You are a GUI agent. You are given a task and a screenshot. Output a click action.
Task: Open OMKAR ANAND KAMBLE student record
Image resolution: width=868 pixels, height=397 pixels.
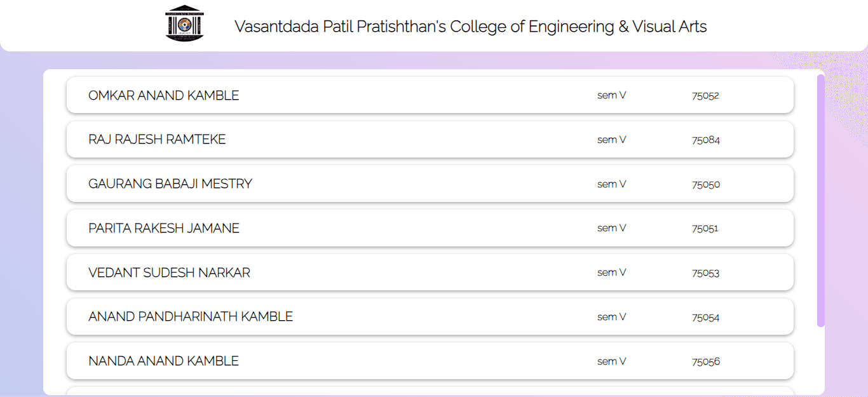click(x=164, y=96)
